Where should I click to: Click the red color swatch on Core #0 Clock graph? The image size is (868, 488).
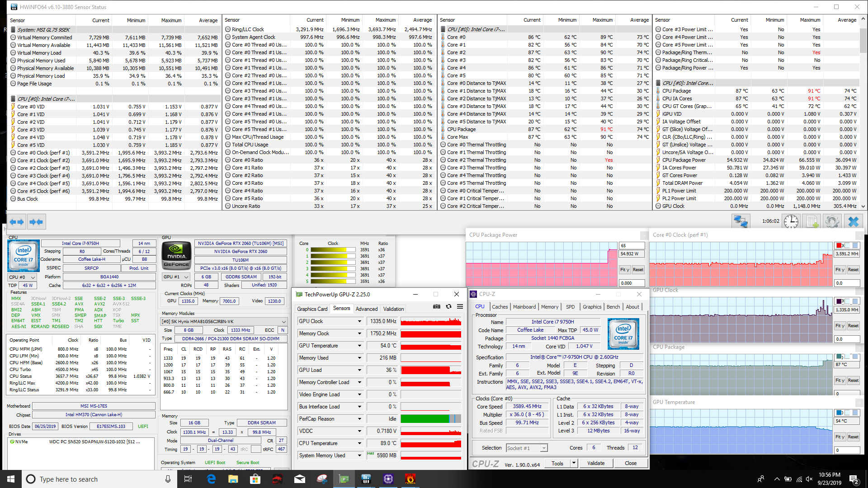tap(840, 245)
